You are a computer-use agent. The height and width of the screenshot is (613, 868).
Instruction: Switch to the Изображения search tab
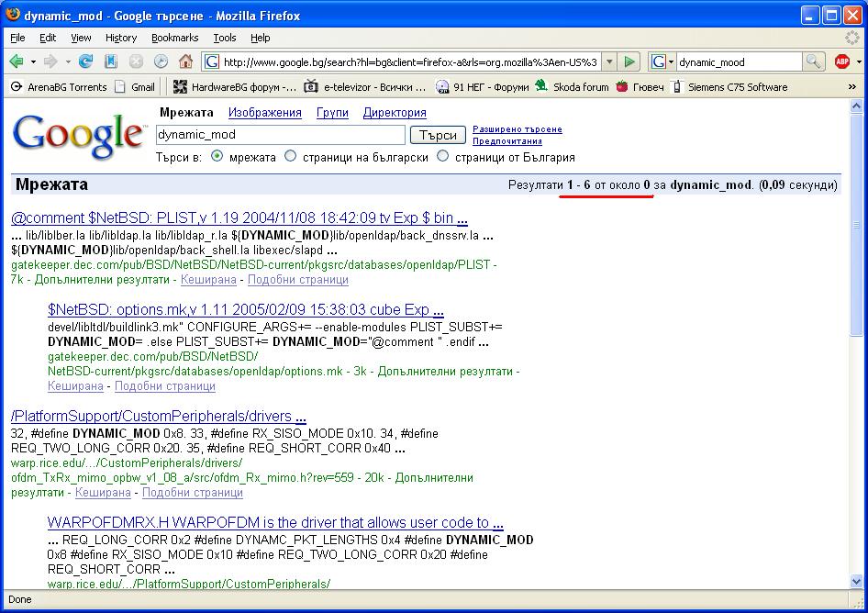(x=265, y=113)
